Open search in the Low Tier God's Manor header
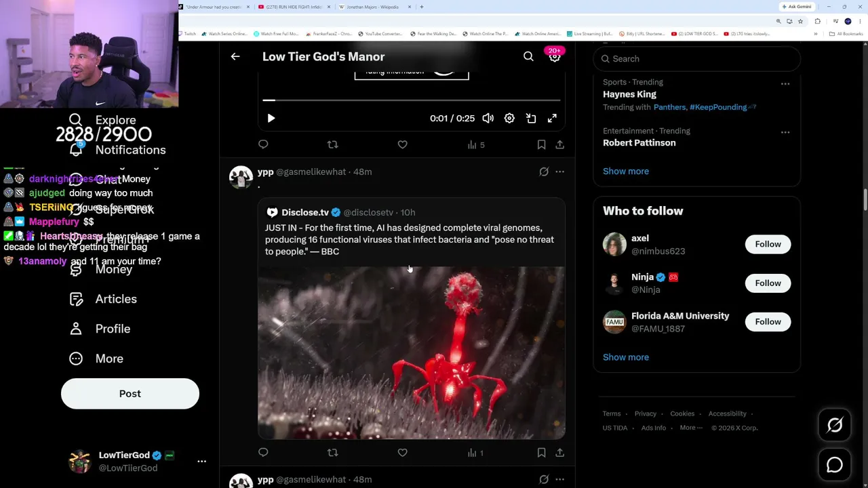Image resolution: width=868 pixels, height=488 pixels. click(x=528, y=57)
